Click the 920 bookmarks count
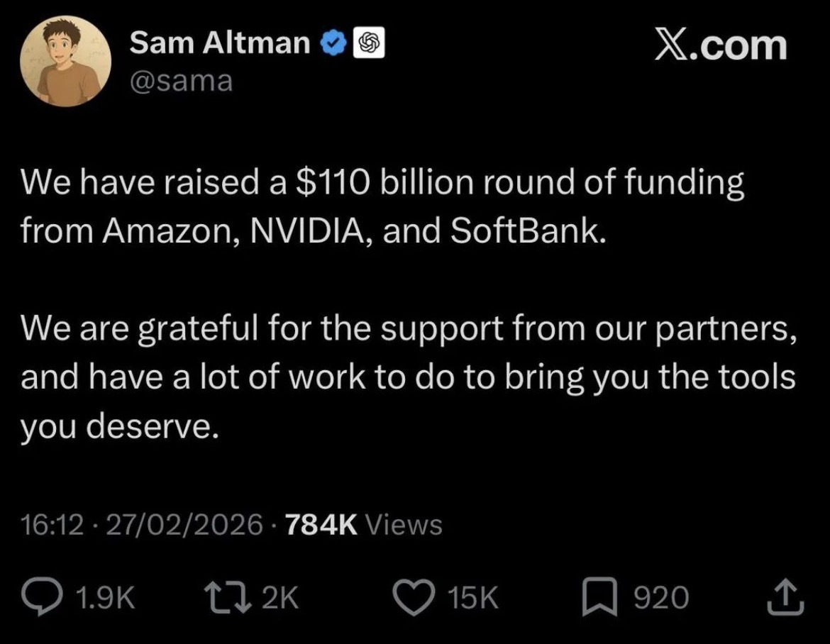This screenshot has height=644, width=830. pos(660,598)
